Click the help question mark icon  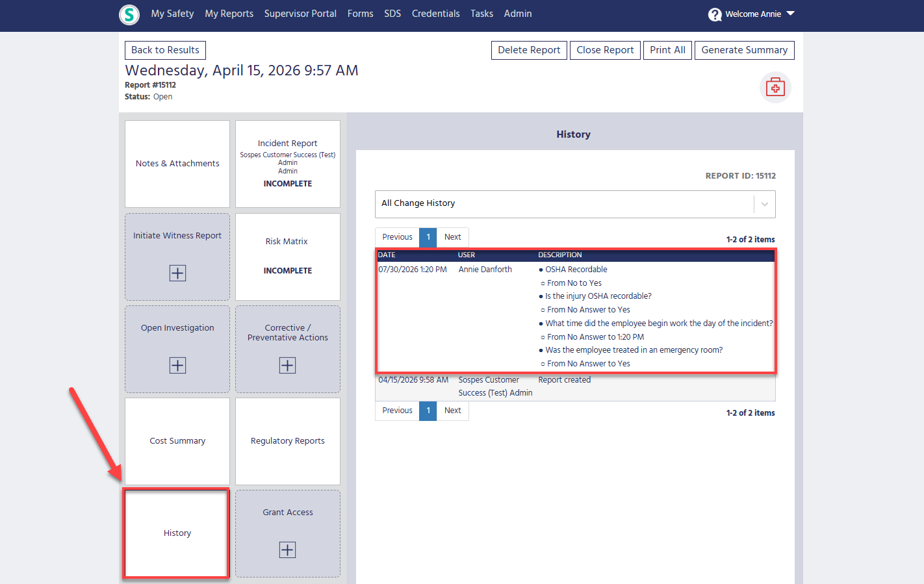coord(715,14)
